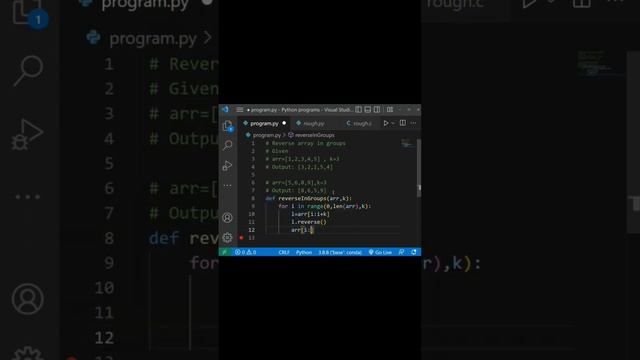The height and width of the screenshot is (360, 640).
Task: Open the run options dropdown arrow
Action: [393, 123]
